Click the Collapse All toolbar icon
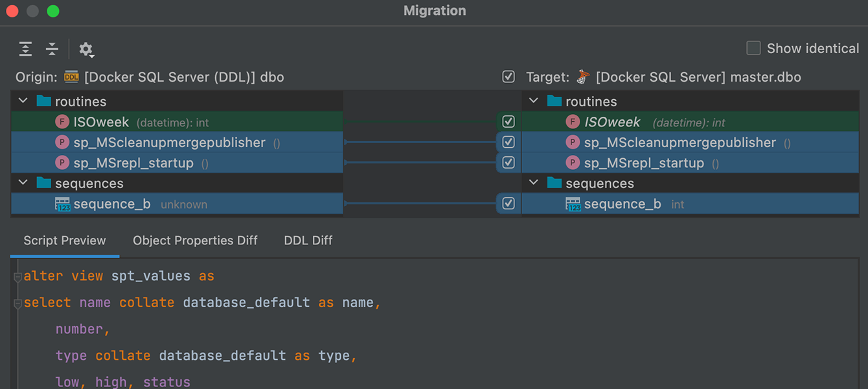The image size is (868, 389). coord(52,49)
